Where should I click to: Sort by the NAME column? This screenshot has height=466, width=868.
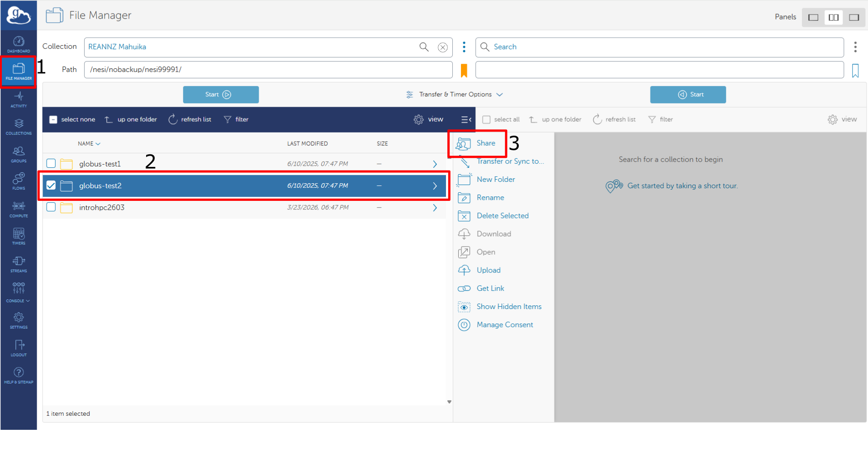pos(89,144)
